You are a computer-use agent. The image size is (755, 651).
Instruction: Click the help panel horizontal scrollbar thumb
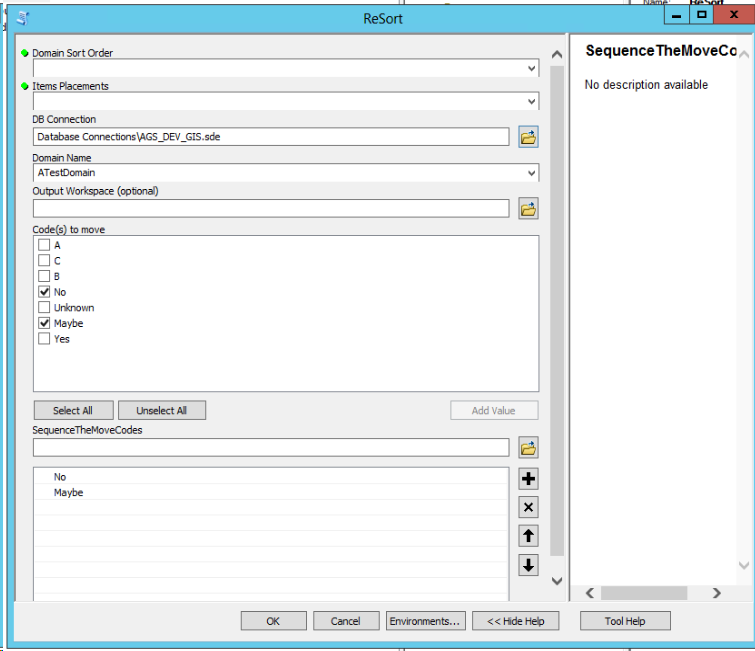point(643,593)
